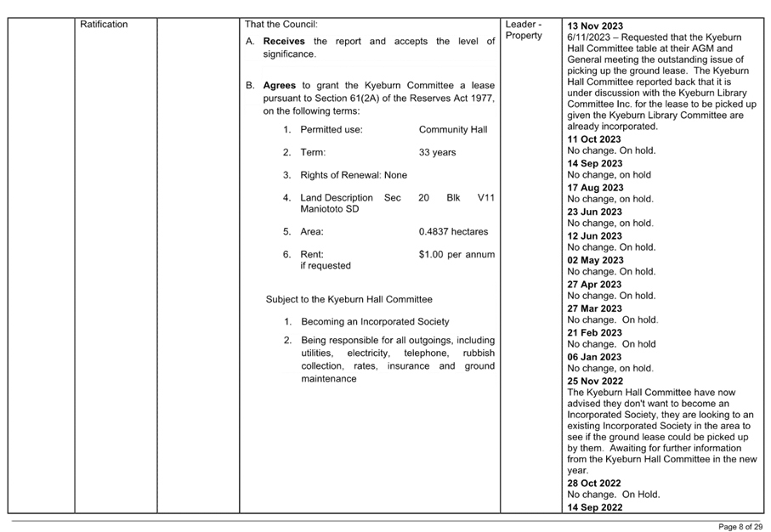771x532 pixels.
Task: Click the "Community Hall" value
Action: point(453,130)
